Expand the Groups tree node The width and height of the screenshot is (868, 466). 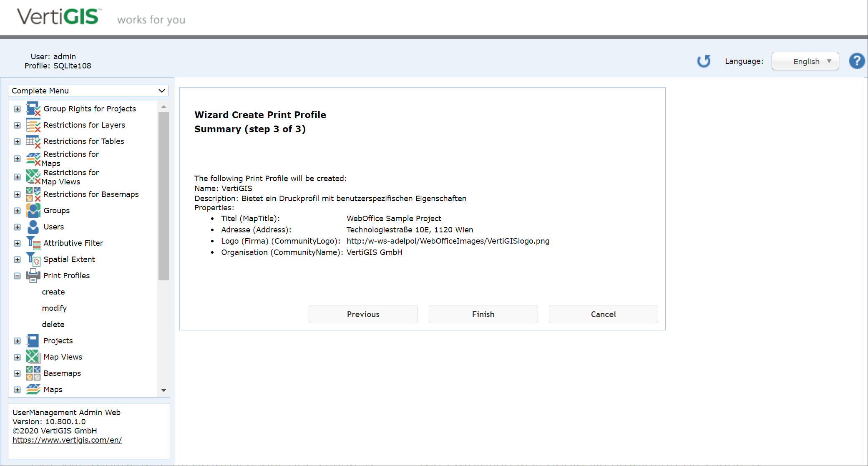click(17, 210)
